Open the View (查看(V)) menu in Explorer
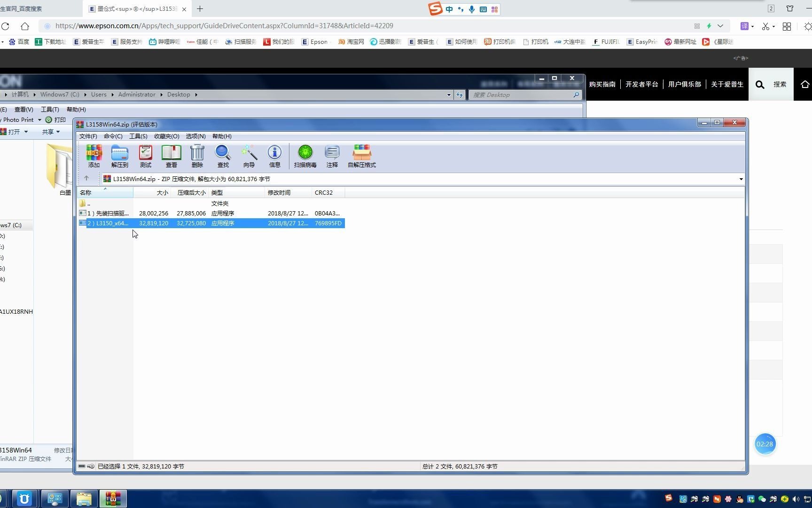The width and height of the screenshot is (812, 508). (23, 109)
